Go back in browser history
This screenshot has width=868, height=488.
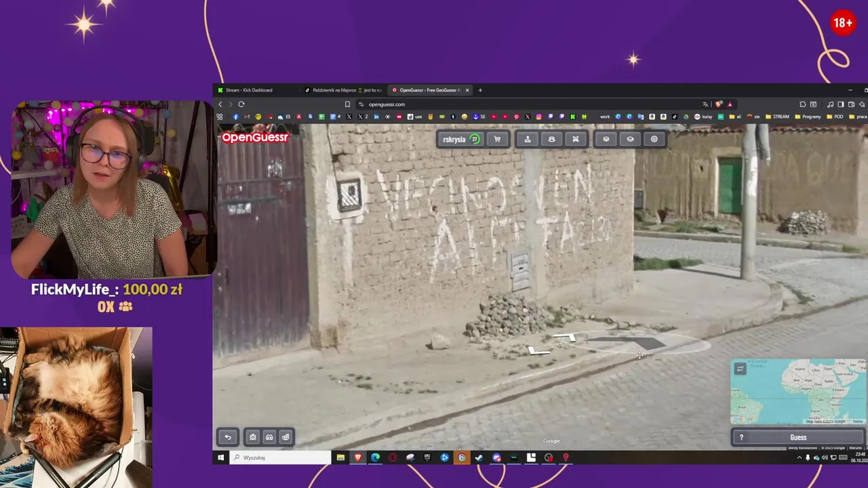[x=220, y=104]
